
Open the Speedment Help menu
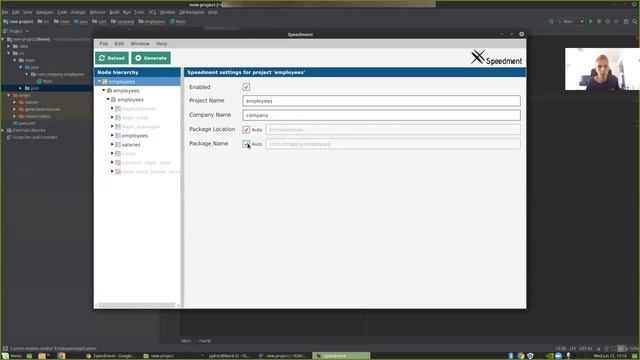click(162, 44)
